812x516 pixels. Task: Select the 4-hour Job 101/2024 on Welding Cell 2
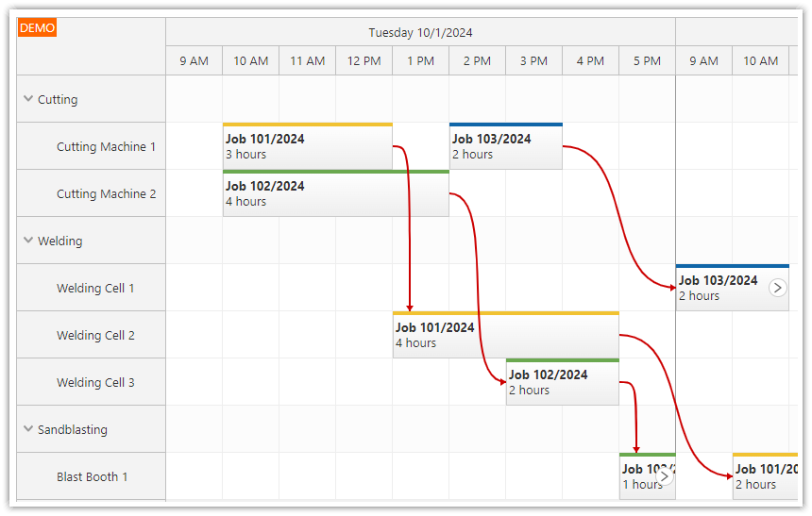pyautogui.click(x=505, y=336)
